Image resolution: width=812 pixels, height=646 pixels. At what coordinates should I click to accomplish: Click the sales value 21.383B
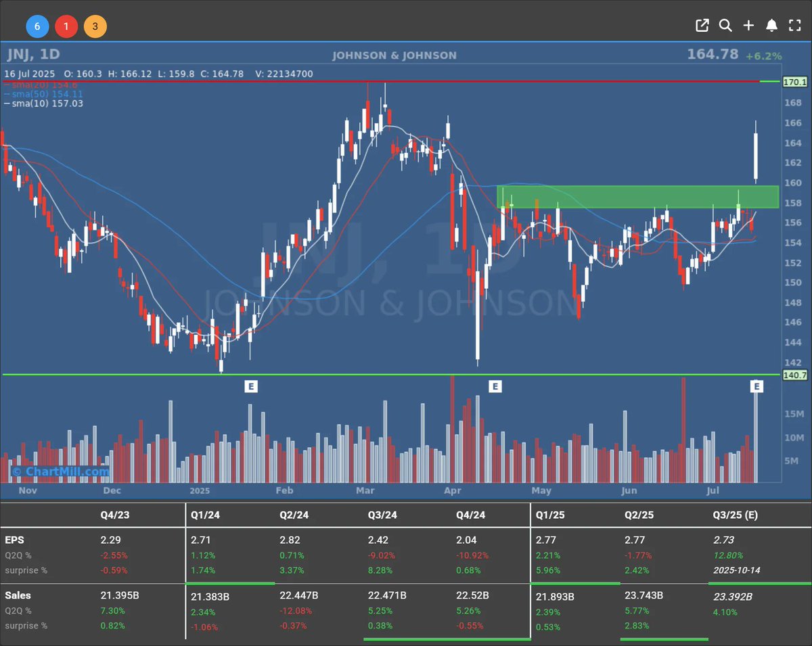[211, 596]
